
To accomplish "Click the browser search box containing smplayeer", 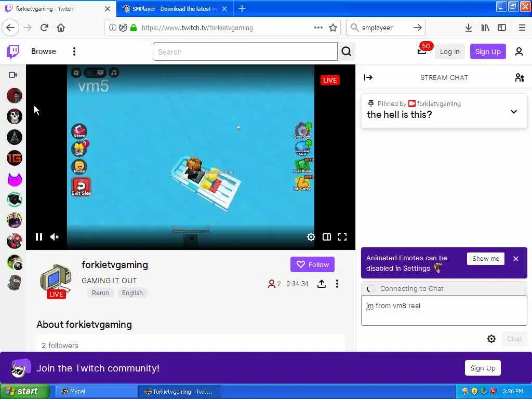I will point(385,28).
